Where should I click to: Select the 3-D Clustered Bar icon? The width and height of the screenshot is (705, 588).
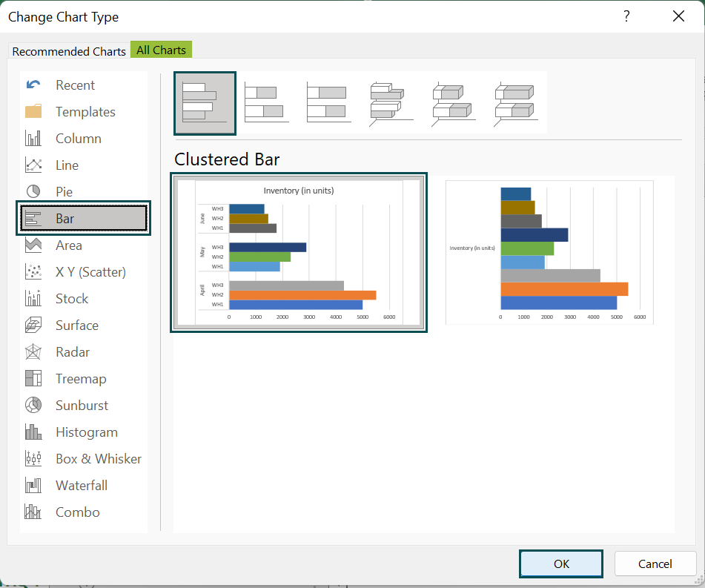pyautogui.click(x=391, y=103)
